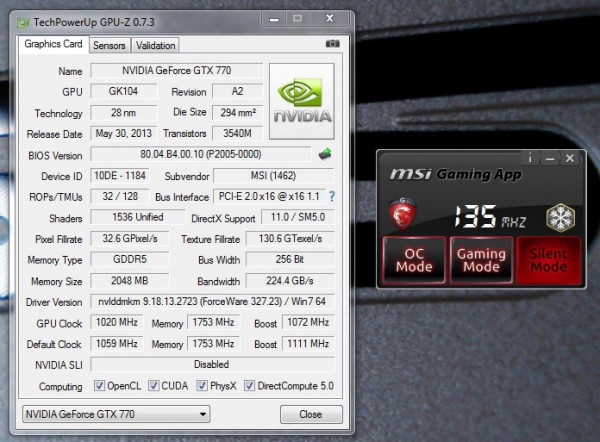Screen dimensions: 600x442
Task: Click the MSI dragon shield logo
Action: click(402, 214)
